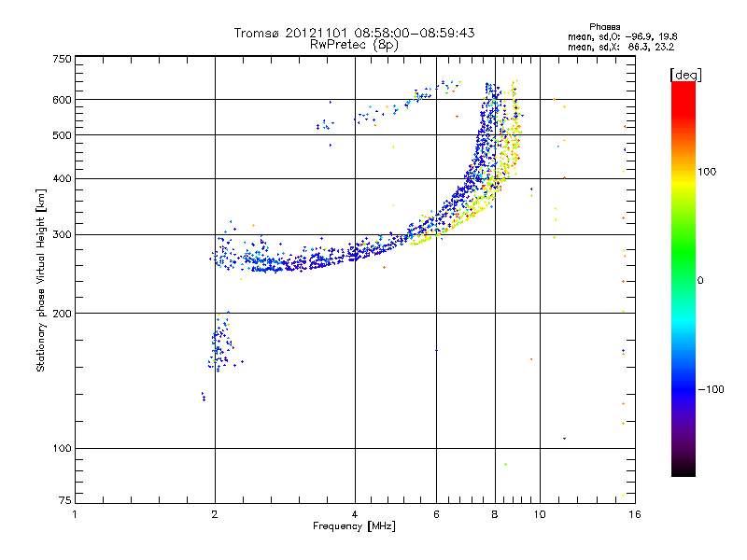Click the 'Phases' header text
Viewport: 747px width, 560px height.
(604, 27)
